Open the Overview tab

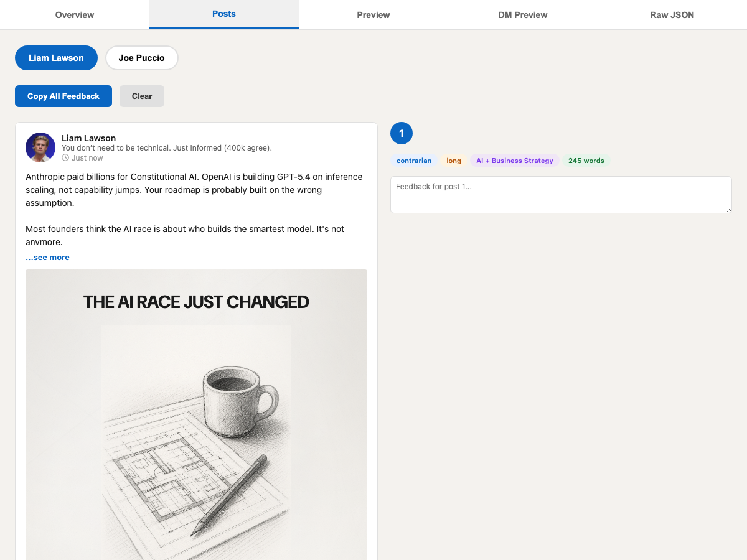click(x=75, y=14)
